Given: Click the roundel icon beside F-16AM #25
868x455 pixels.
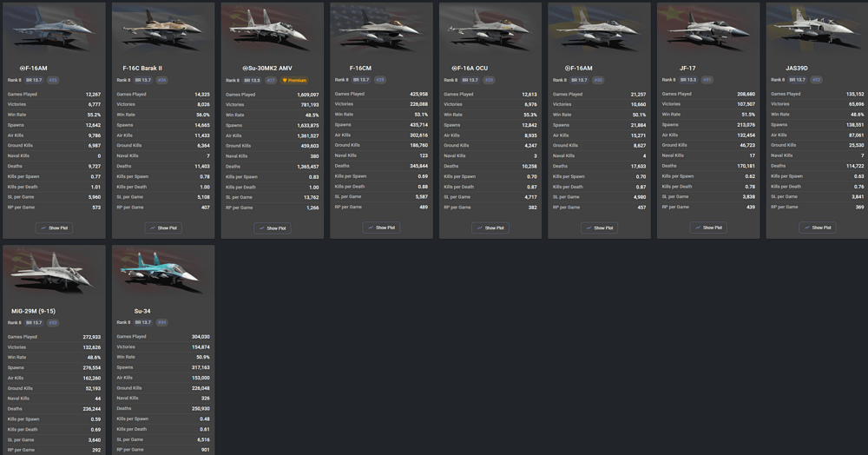Looking at the screenshot, I should (x=23, y=68).
